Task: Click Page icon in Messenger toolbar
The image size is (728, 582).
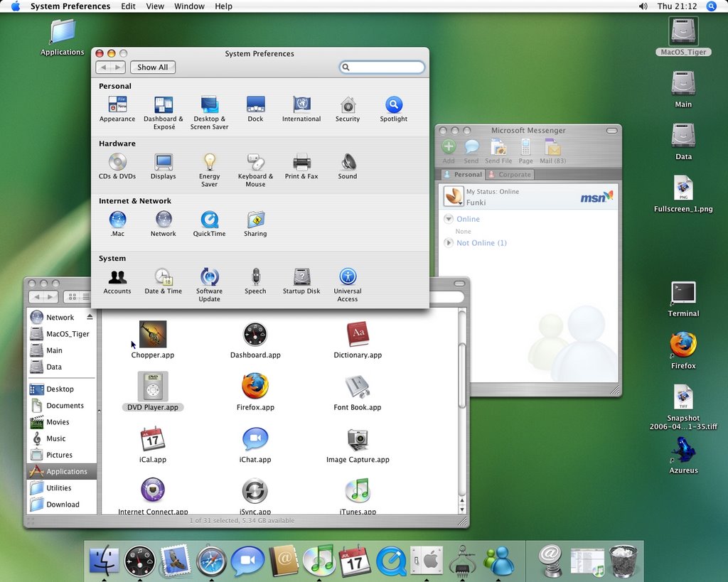Action: pyautogui.click(x=525, y=151)
